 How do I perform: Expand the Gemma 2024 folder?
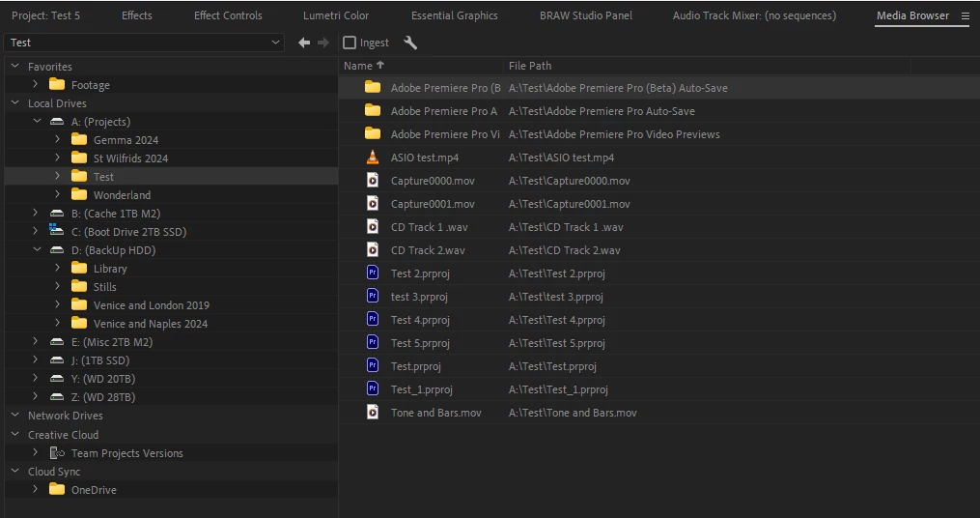(58, 139)
